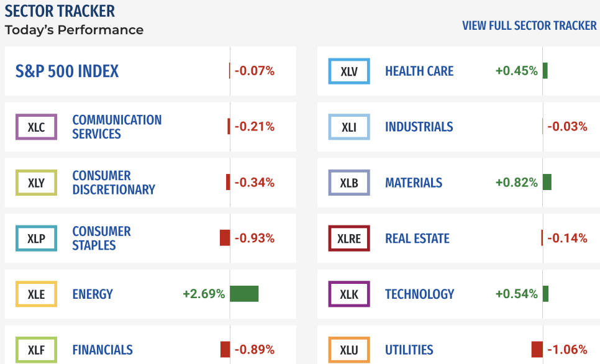Open the XLE ticker badge
Viewport: 600px width, 364px height.
coord(37,294)
